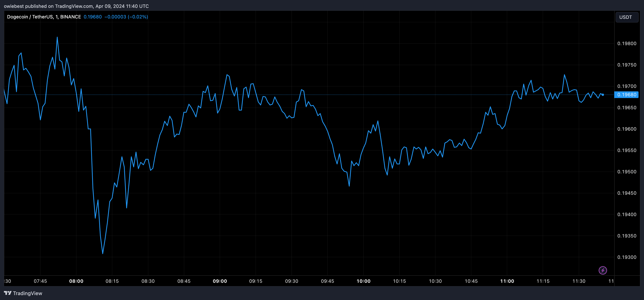Click the 0.19300 price scale label
This screenshot has width=644, height=300.
point(627,257)
